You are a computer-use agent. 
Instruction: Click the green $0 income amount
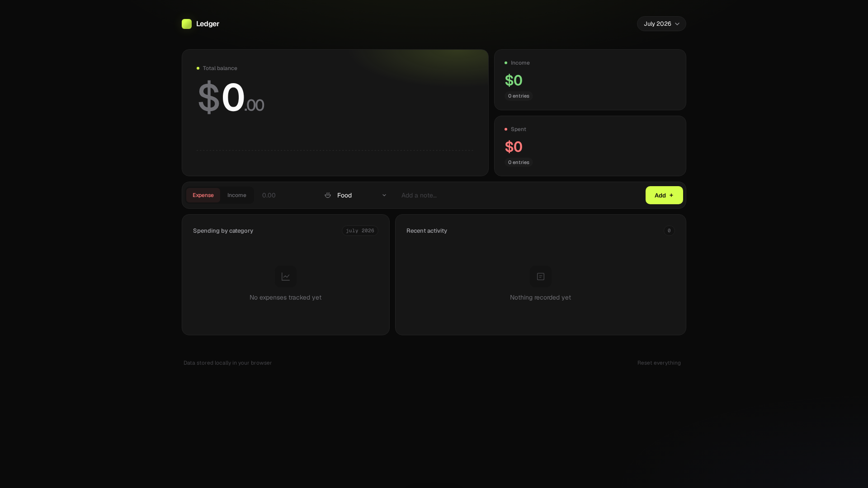(514, 80)
